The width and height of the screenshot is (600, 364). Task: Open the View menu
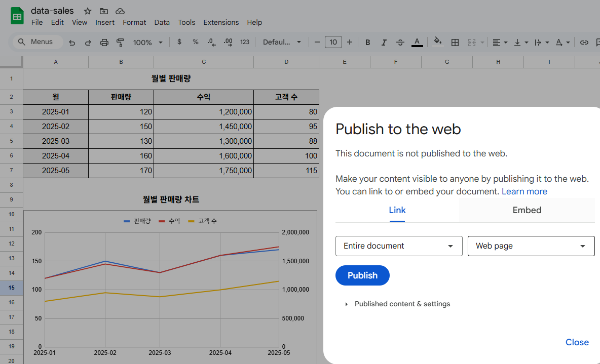coord(79,22)
